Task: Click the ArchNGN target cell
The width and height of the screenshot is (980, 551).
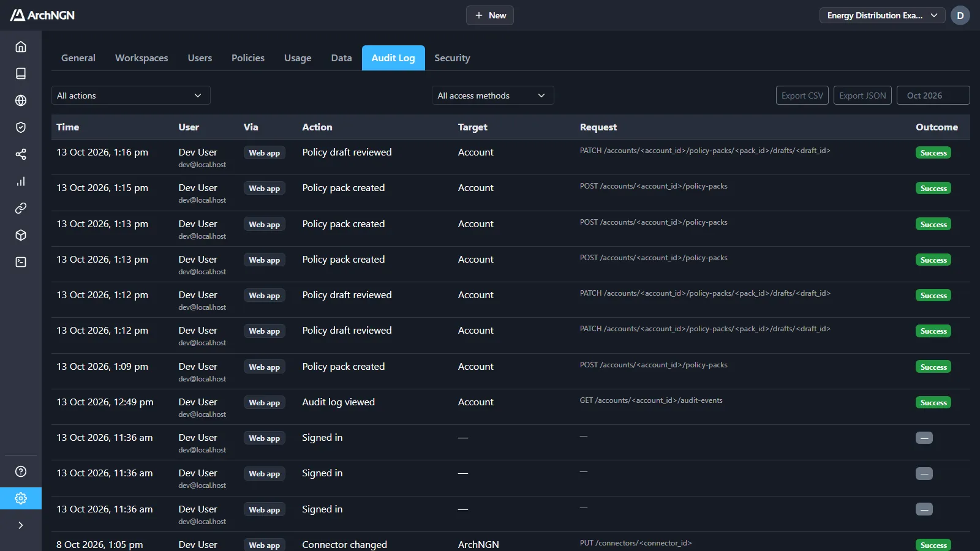Action: click(478, 544)
